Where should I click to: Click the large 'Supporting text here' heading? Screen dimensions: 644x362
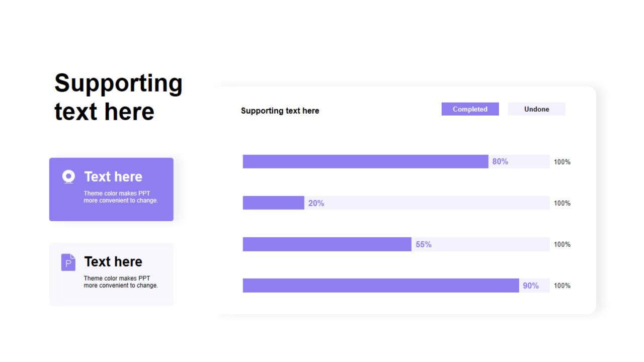(118, 97)
